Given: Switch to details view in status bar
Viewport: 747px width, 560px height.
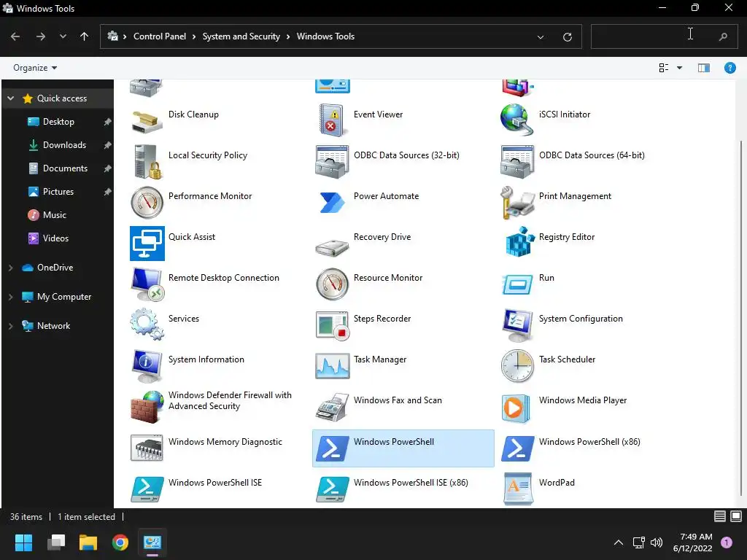Looking at the screenshot, I should click(720, 516).
